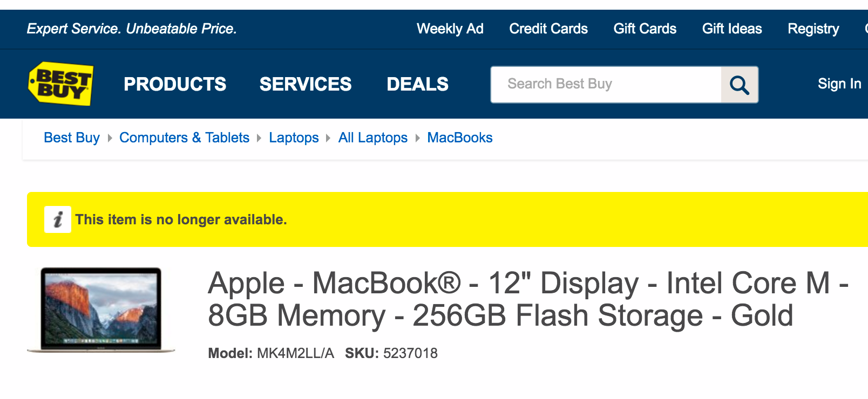Navigate to Credit Cards
This screenshot has height=399, width=868.
coord(548,29)
